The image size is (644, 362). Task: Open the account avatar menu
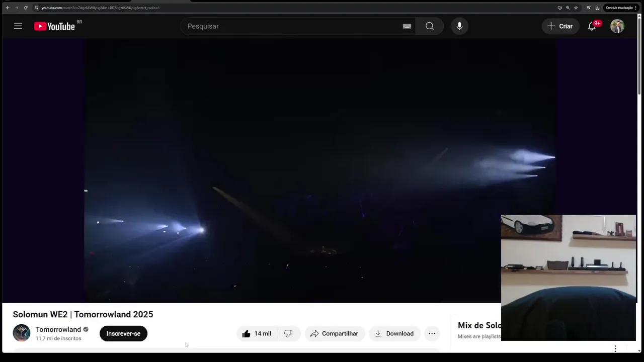pos(617,26)
